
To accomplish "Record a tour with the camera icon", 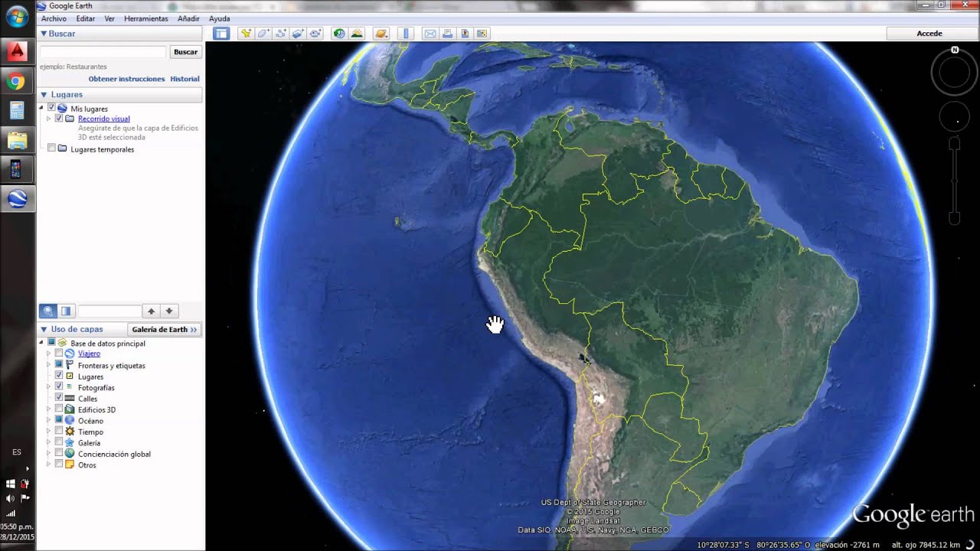I will [316, 34].
